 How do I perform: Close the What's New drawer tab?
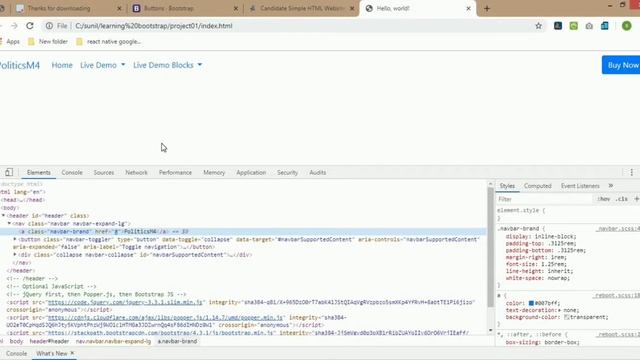tap(72, 353)
